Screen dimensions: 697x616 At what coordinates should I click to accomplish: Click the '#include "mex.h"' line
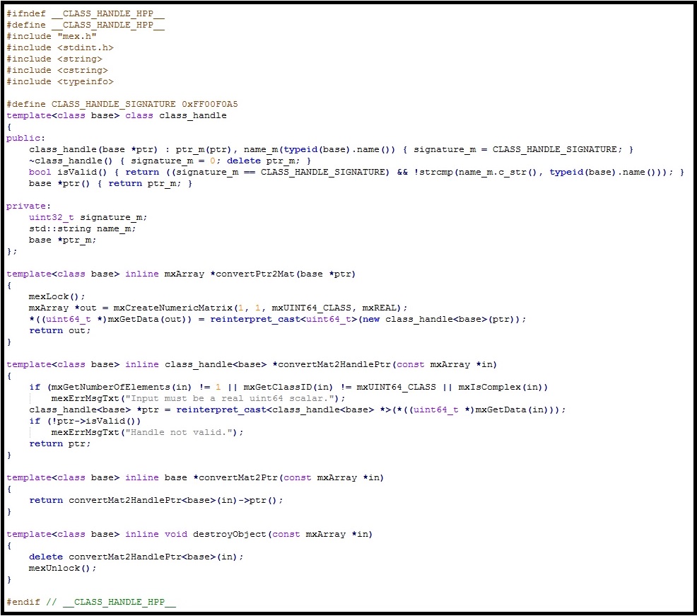click(x=52, y=37)
